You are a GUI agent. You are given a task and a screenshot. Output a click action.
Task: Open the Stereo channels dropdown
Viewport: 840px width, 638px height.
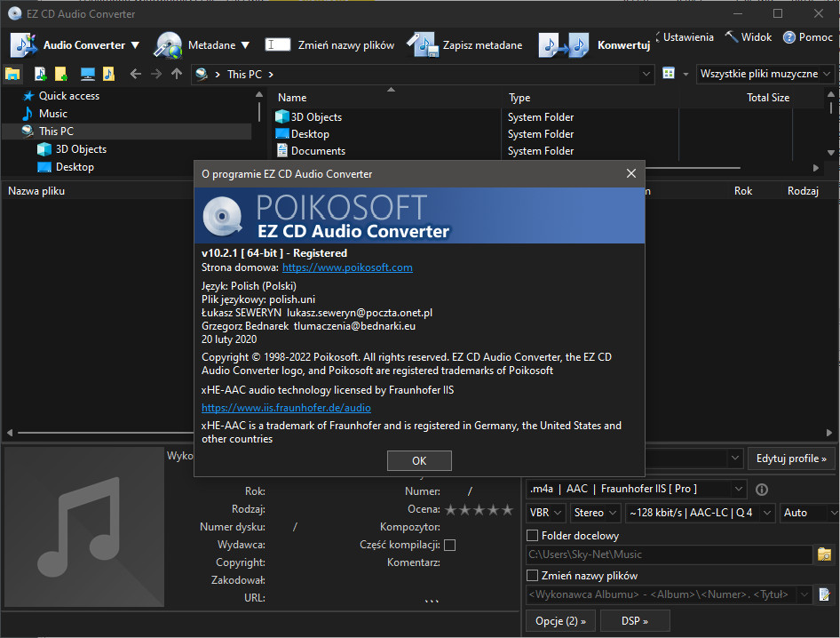(x=595, y=513)
